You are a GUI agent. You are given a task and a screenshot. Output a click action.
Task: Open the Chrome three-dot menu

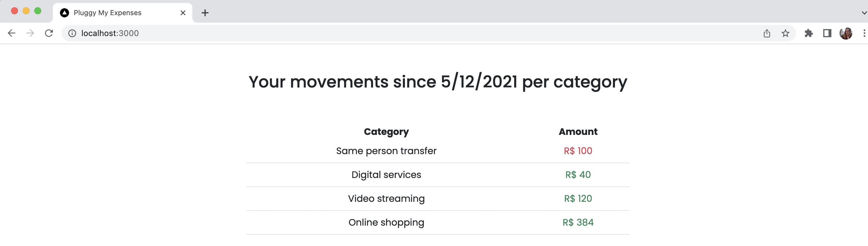point(864,33)
